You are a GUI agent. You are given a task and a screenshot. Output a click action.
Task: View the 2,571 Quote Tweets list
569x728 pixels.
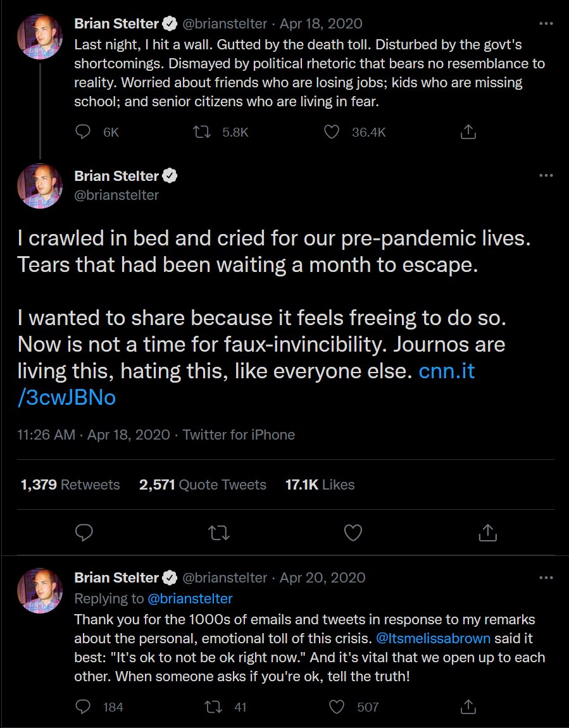click(x=203, y=484)
